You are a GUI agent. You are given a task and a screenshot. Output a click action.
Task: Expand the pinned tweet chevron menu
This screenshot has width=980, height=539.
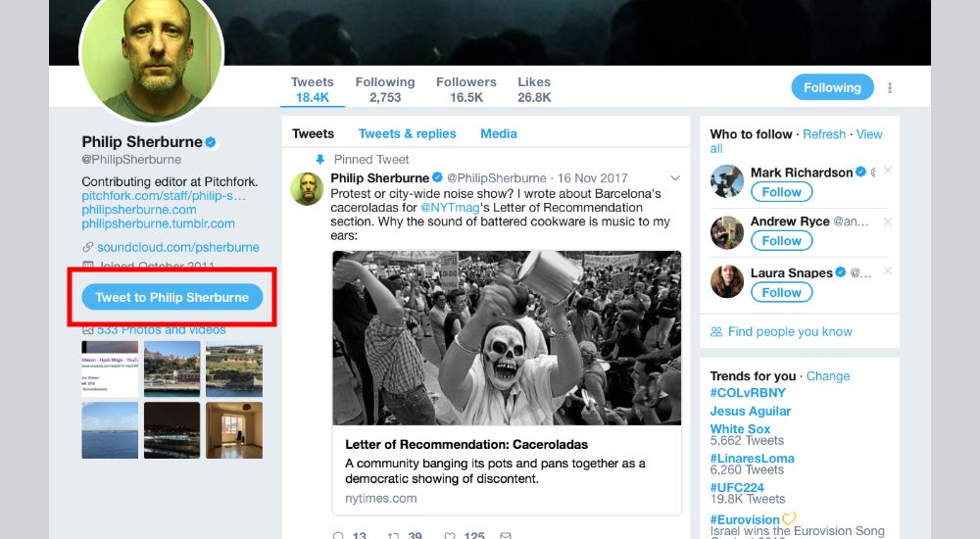point(675,177)
